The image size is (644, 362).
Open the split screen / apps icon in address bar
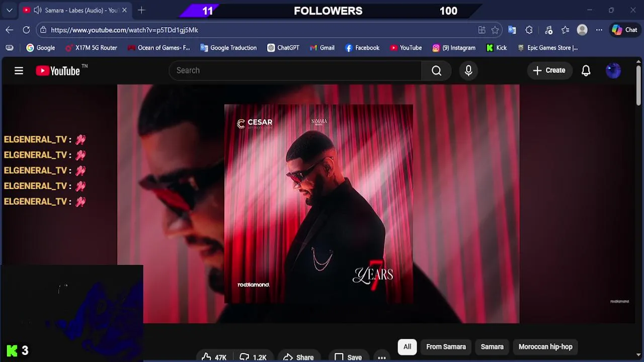[x=481, y=30]
